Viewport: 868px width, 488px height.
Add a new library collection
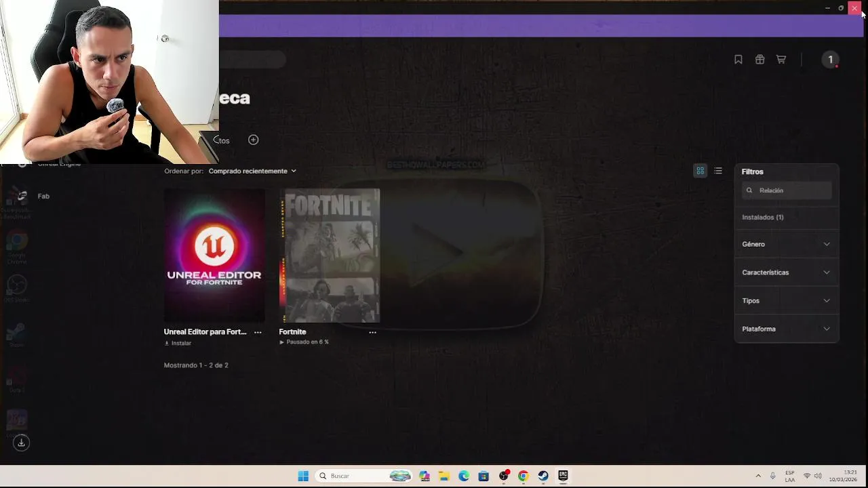pos(253,140)
